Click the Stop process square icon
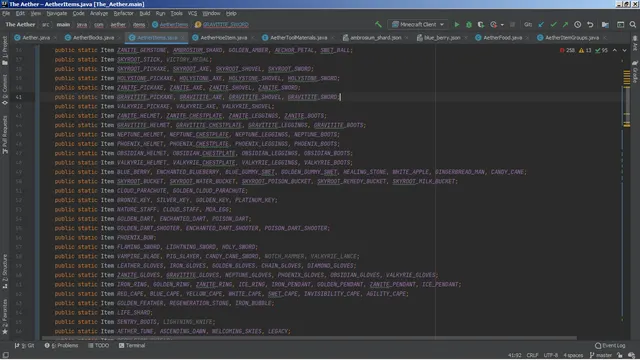Viewport: 640px width, 360px height. click(x=513, y=24)
